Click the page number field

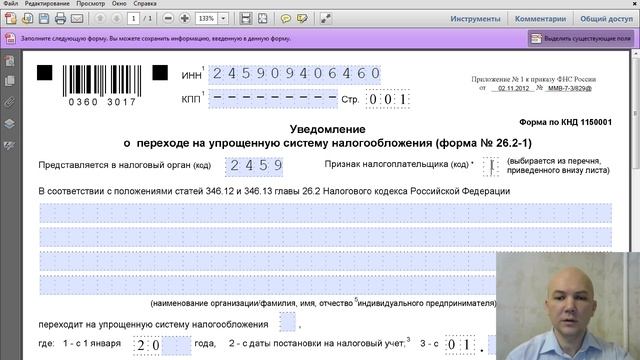pyautogui.click(x=133, y=18)
